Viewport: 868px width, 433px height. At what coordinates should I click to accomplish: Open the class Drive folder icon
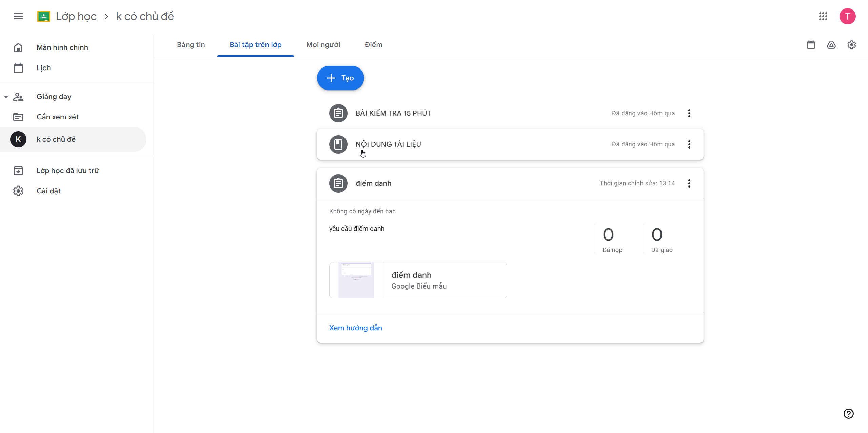coord(831,45)
